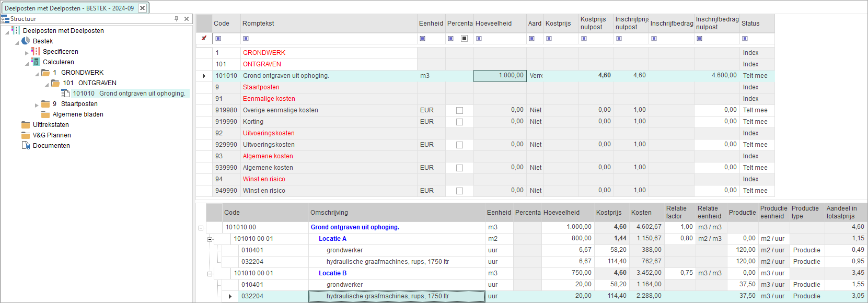Click the Documenten paperclip icon
Image resolution: width=868 pixels, height=303 pixels.
pyautogui.click(x=26, y=145)
